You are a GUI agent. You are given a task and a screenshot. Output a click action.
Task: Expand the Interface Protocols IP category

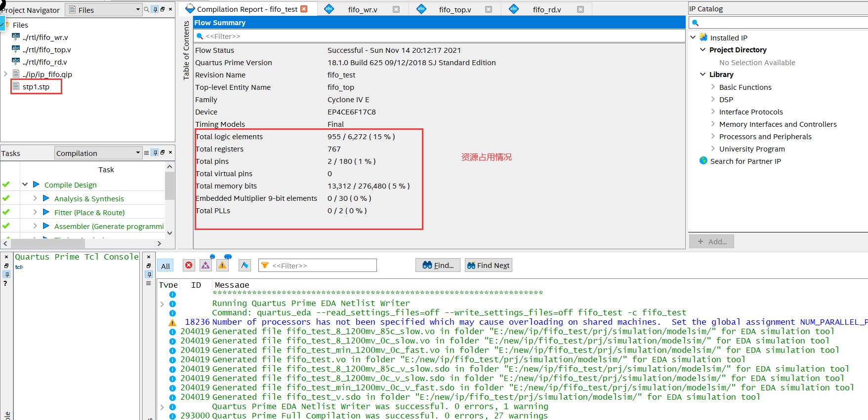coord(713,112)
